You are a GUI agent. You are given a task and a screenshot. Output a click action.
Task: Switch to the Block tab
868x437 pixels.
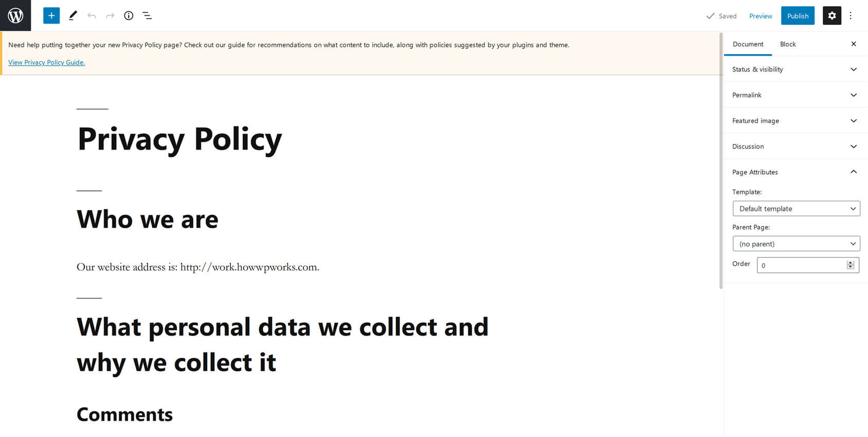click(x=788, y=44)
